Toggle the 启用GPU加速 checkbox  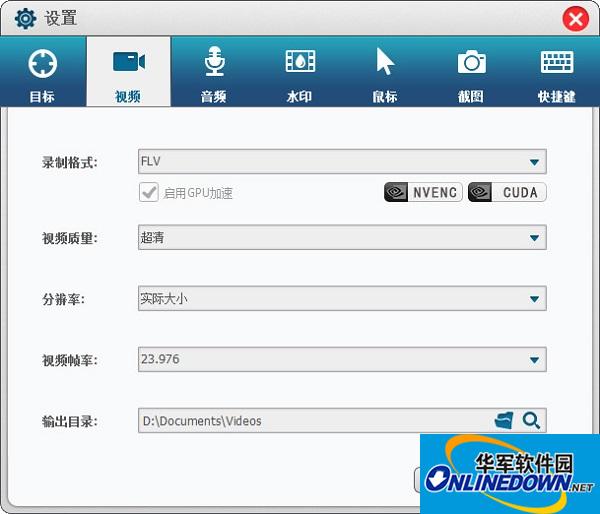(x=148, y=192)
